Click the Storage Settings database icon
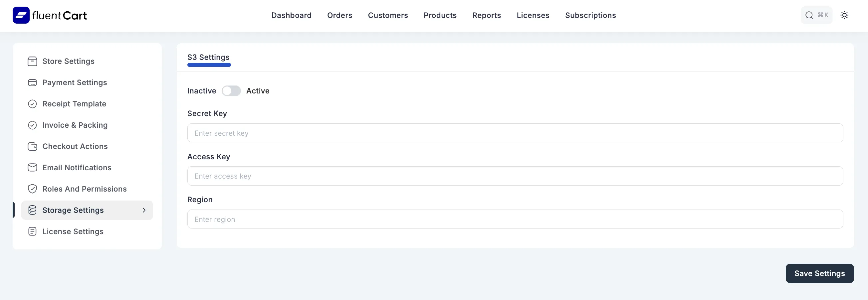 click(32, 210)
